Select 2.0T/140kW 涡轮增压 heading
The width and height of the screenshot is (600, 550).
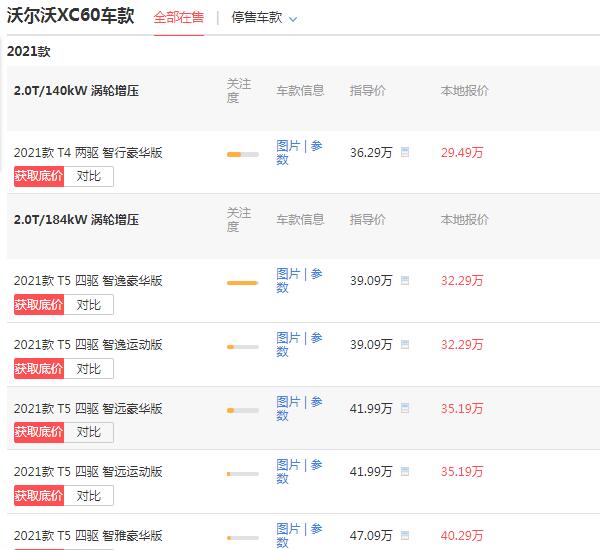(x=76, y=91)
